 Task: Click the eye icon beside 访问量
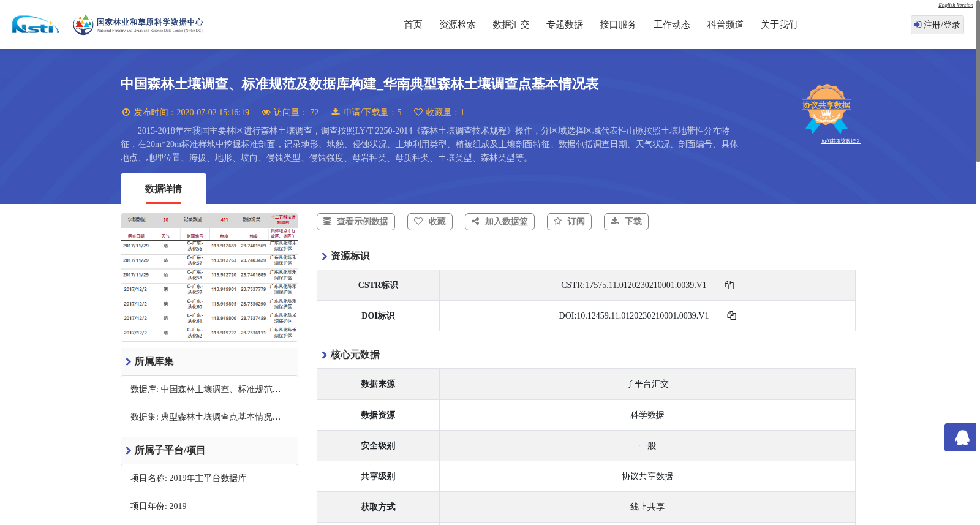[x=266, y=112]
